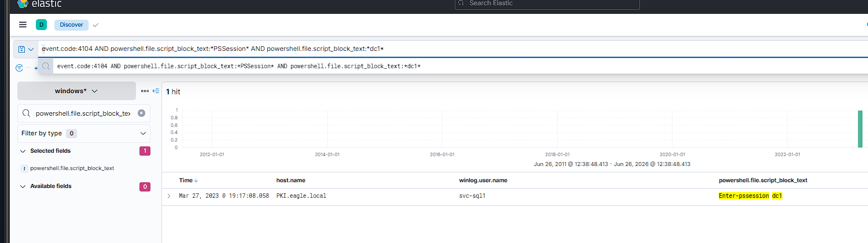Clear the field name search

tap(141, 113)
